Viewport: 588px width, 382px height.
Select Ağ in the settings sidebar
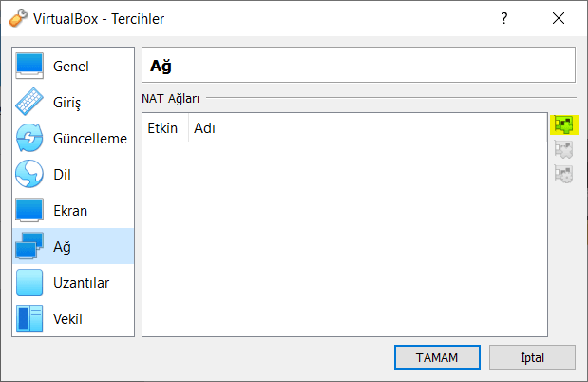point(72,246)
